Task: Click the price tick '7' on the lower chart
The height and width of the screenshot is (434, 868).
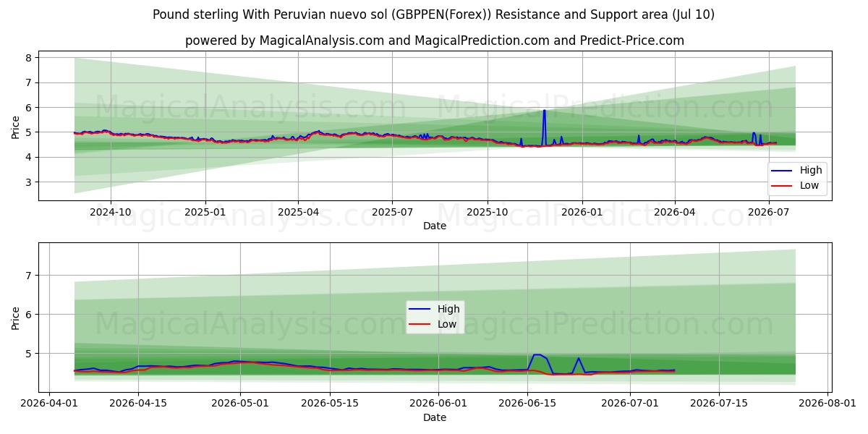Action: (27, 276)
